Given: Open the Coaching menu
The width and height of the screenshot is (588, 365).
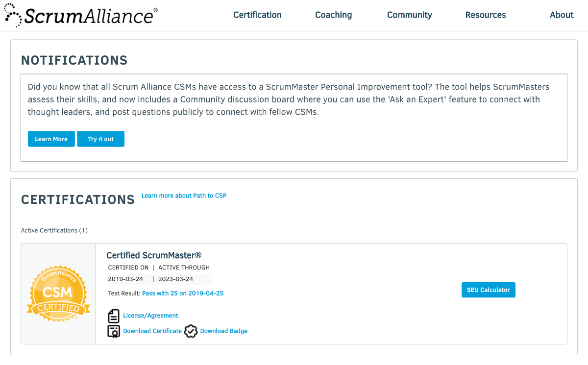Looking at the screenshot, I should pyautogui.click(x=333, y=15).
